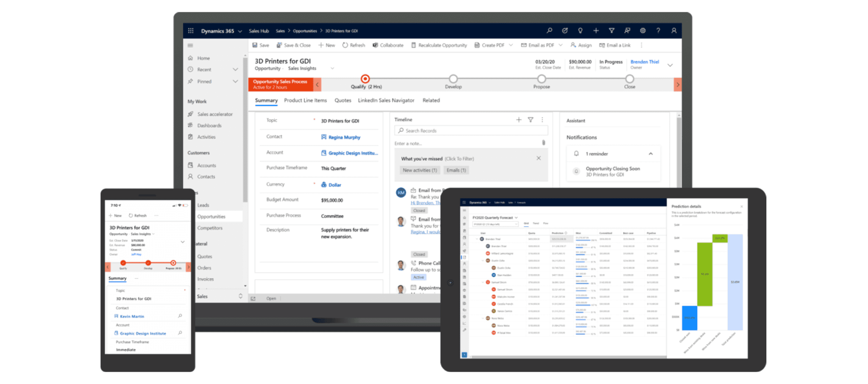This screenshot has width=868, height=384.
Task: Click the Collaborate command
Action: (x=388, y=45)
